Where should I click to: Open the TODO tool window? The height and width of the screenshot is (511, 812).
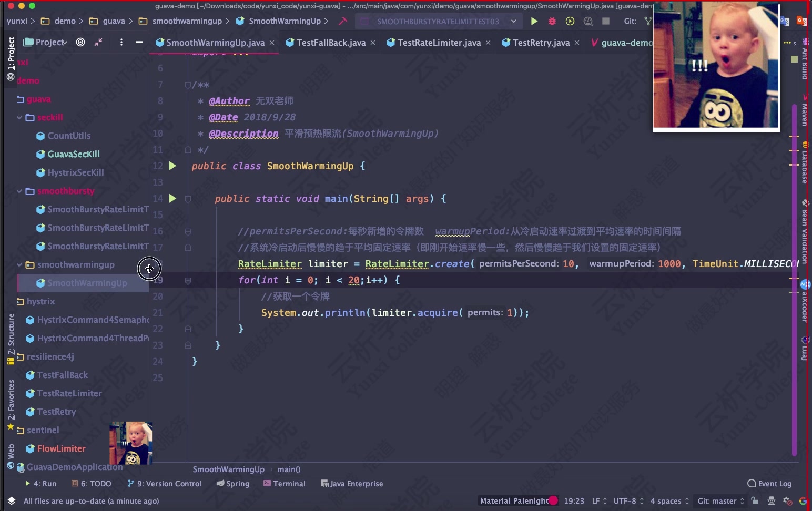(x=92, y=484)
